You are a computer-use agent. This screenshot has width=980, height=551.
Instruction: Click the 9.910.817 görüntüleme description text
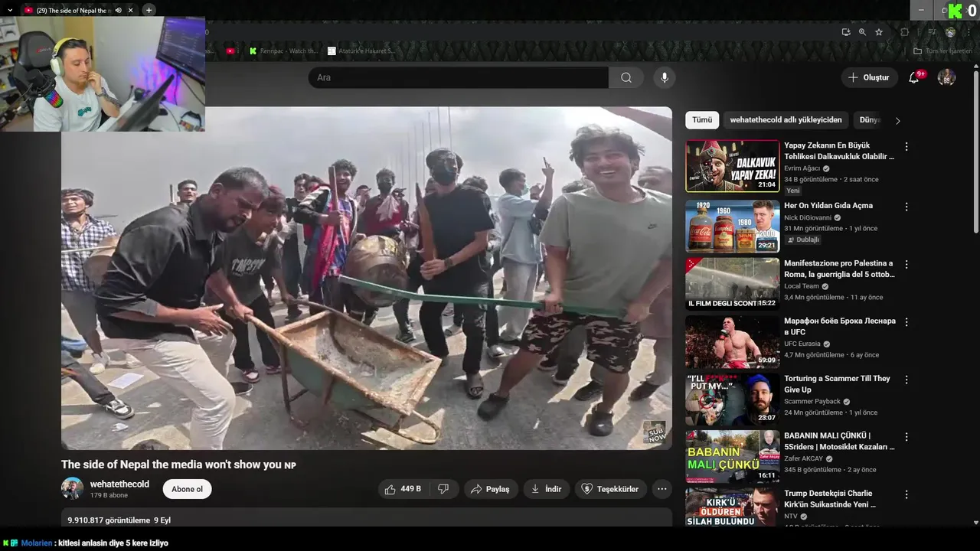[x=109, y=520]
